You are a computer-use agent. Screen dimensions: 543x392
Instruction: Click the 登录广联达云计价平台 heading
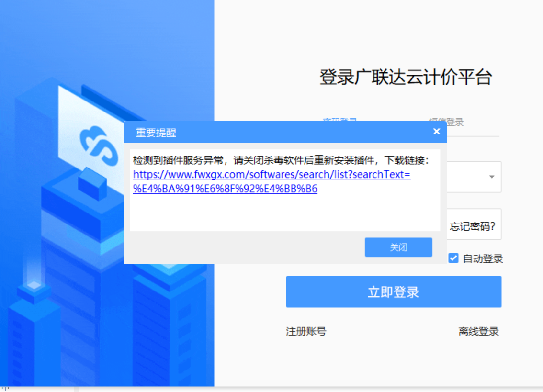point(406,77)
